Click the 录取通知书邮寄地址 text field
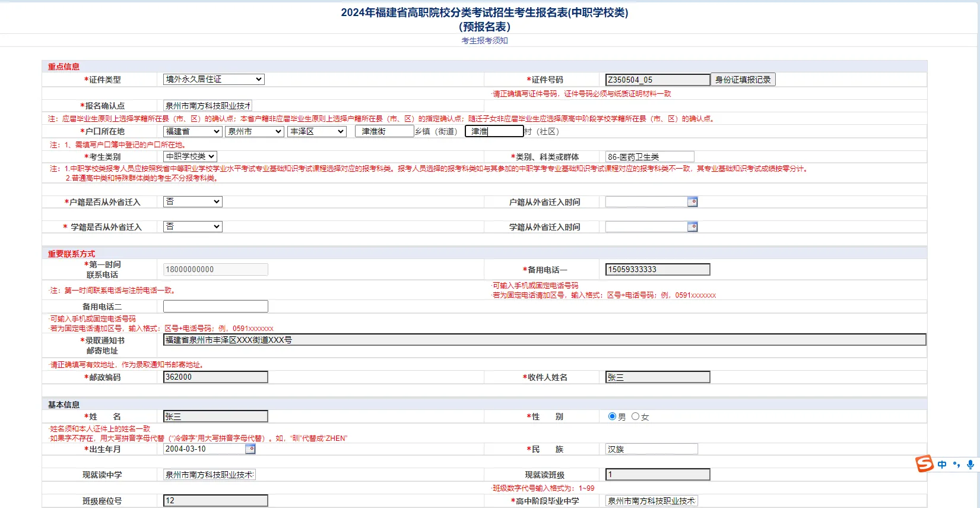Viewport: 980px width, 508px height. [544, 340]
